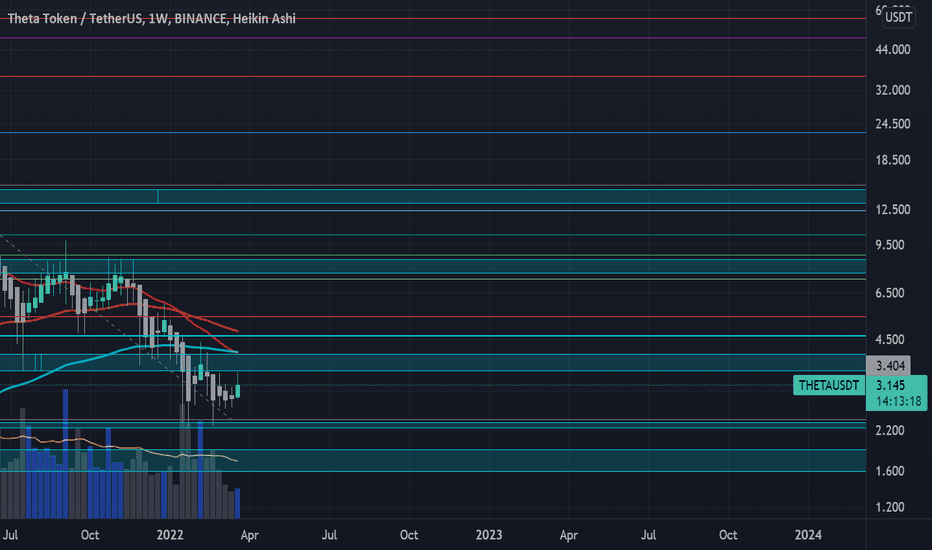Click the 1.600 price axis label

pos(890,471)
